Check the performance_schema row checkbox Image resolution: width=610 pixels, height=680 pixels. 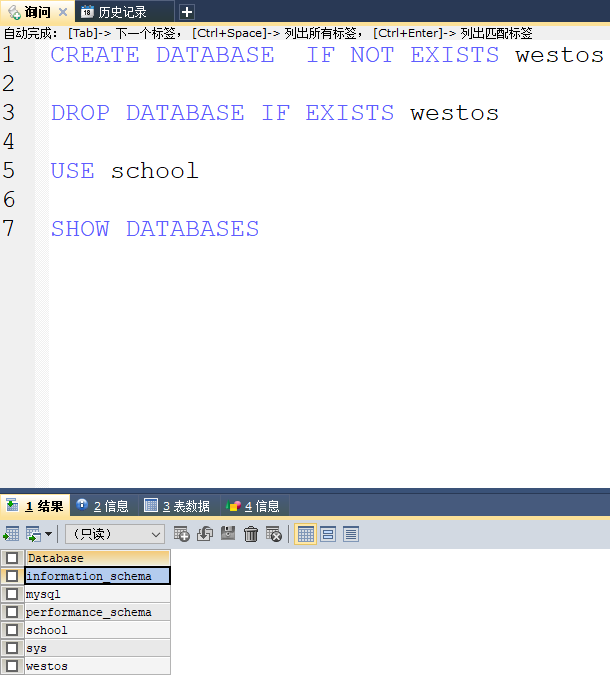tap(12, 612)
